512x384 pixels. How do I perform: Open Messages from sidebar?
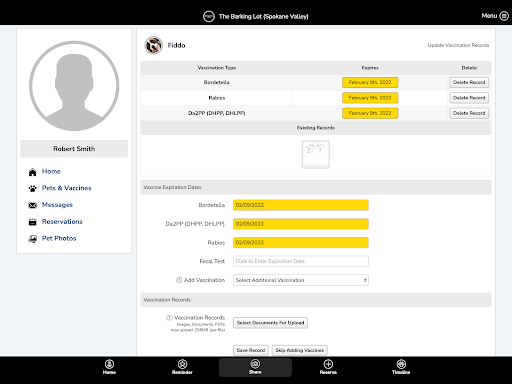(x=57, y=205)
